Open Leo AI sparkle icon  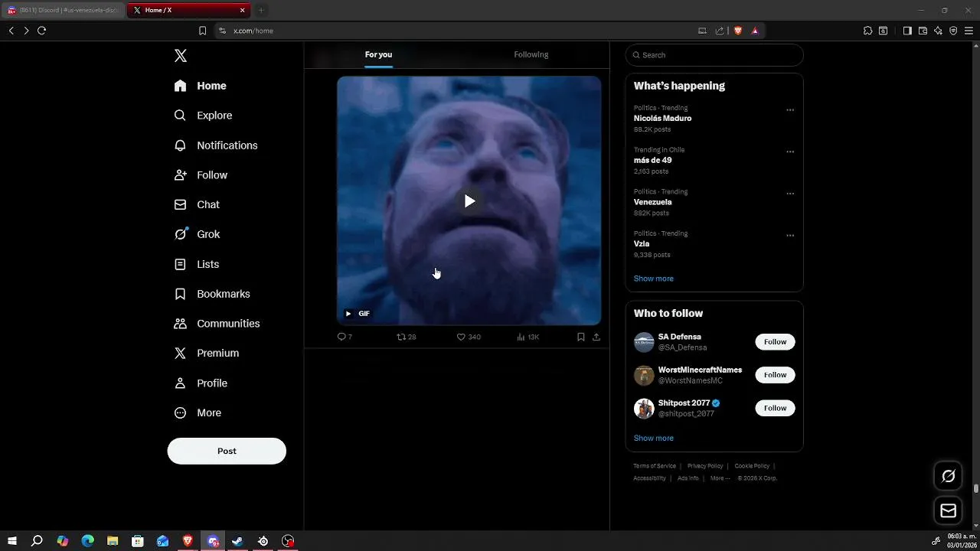[x=938, y=31]
